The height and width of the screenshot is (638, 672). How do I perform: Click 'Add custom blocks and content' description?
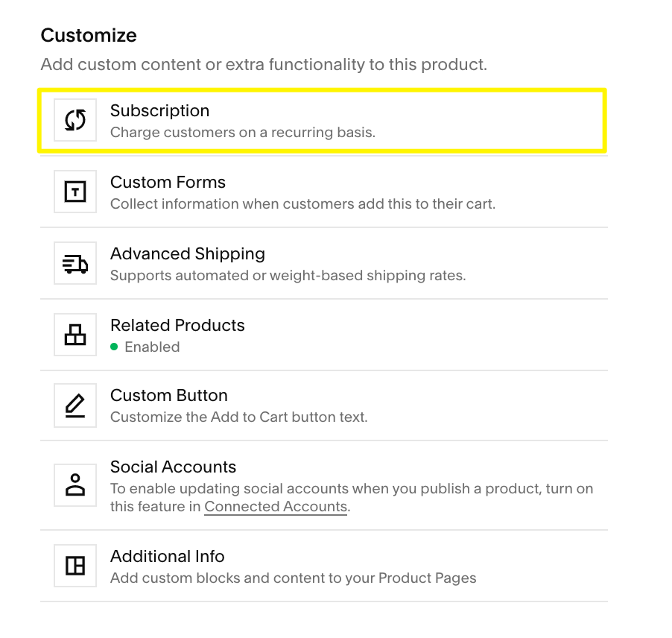tap(293, 578)
